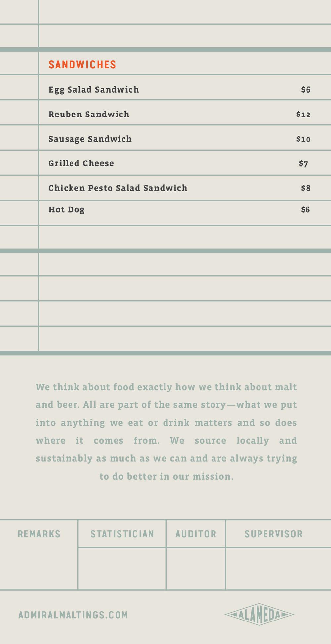Click the $12 Reuben price
The width and height of the screenshot is (331, 644).
tap(303, 115)
